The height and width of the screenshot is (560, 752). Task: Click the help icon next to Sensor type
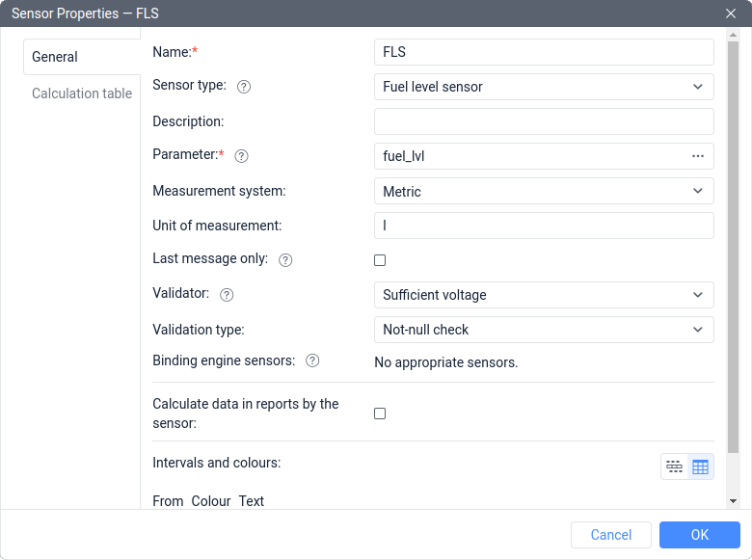click(244, 87)
